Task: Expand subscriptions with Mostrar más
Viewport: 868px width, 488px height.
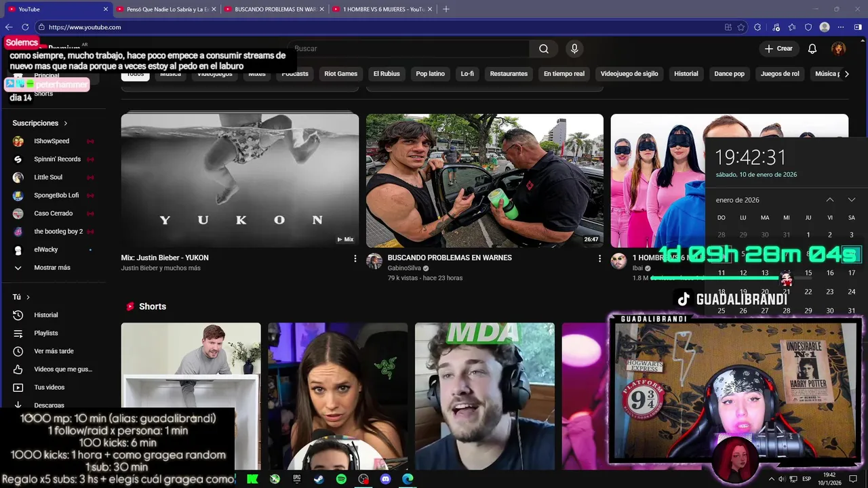Action: (x=52, y=268)
